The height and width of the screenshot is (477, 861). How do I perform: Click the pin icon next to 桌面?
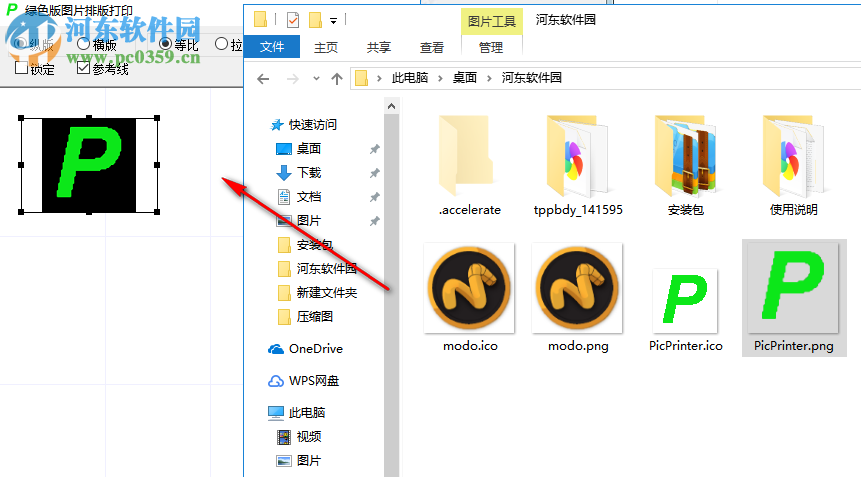374,149
